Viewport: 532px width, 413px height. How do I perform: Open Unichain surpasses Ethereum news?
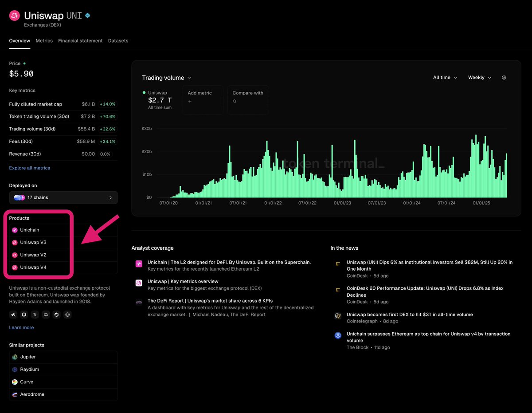(428, 337)
